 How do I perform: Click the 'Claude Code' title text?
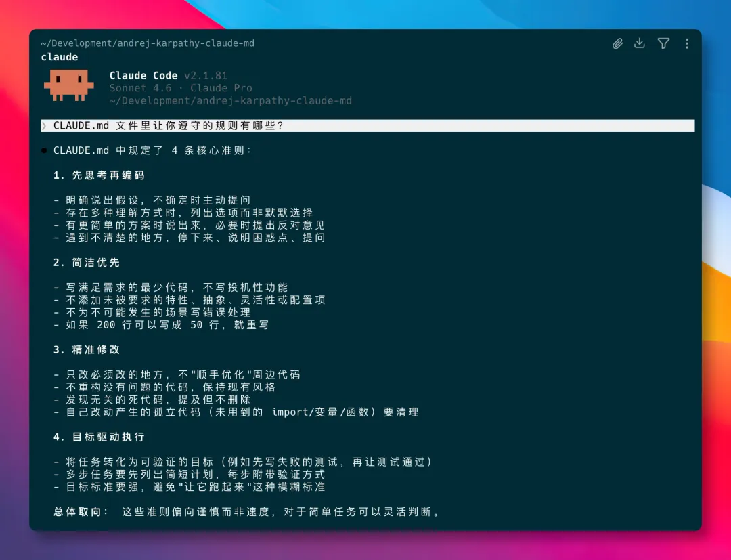point(143,76)
